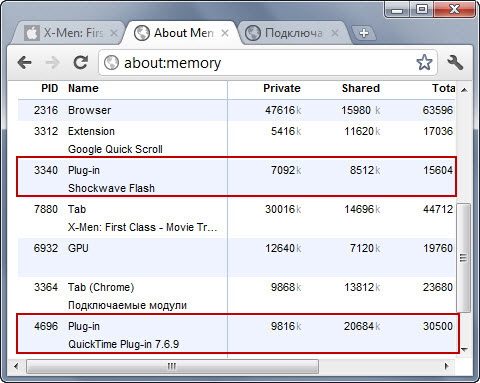Open the wrench settings menu

point(455,62)
